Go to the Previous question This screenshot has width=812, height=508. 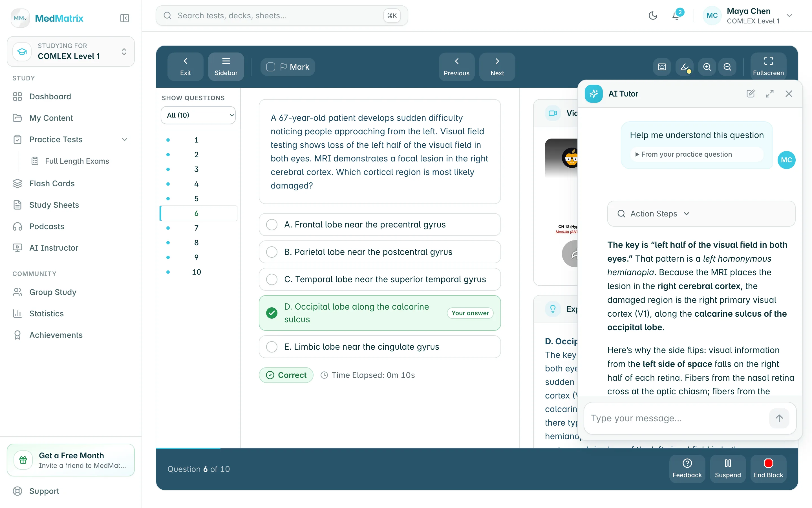point(456,67)
